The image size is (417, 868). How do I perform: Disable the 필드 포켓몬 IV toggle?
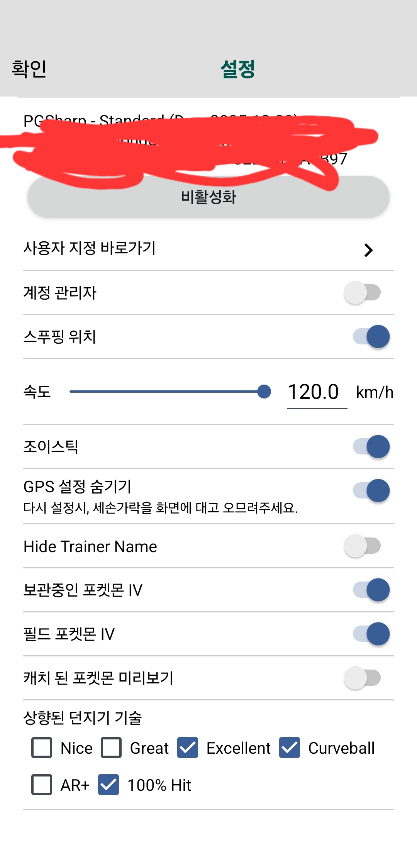pos(371,634)
